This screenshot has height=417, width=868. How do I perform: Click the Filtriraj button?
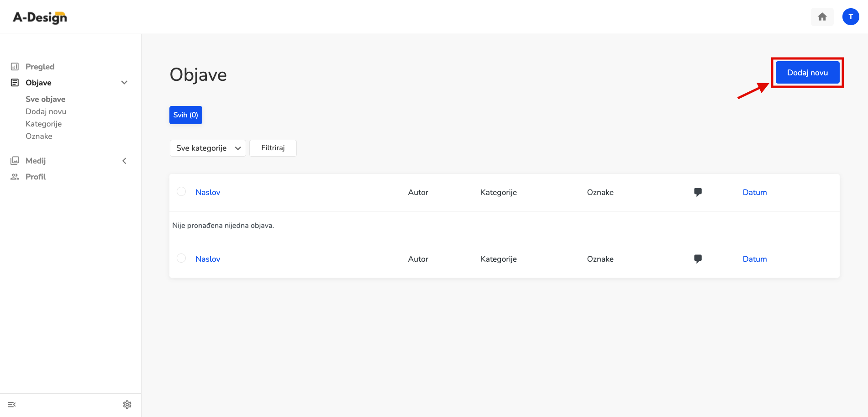tap(273, 148)
